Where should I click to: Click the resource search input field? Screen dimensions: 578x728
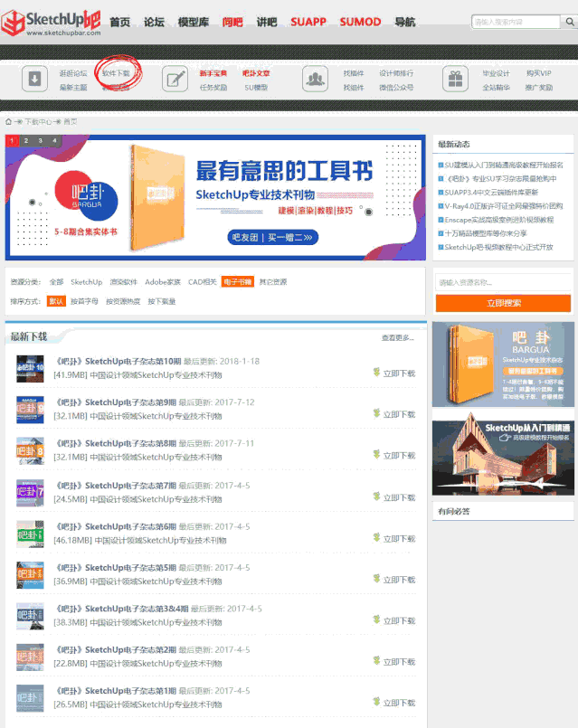pyautogui.click(x=503, y=282)
